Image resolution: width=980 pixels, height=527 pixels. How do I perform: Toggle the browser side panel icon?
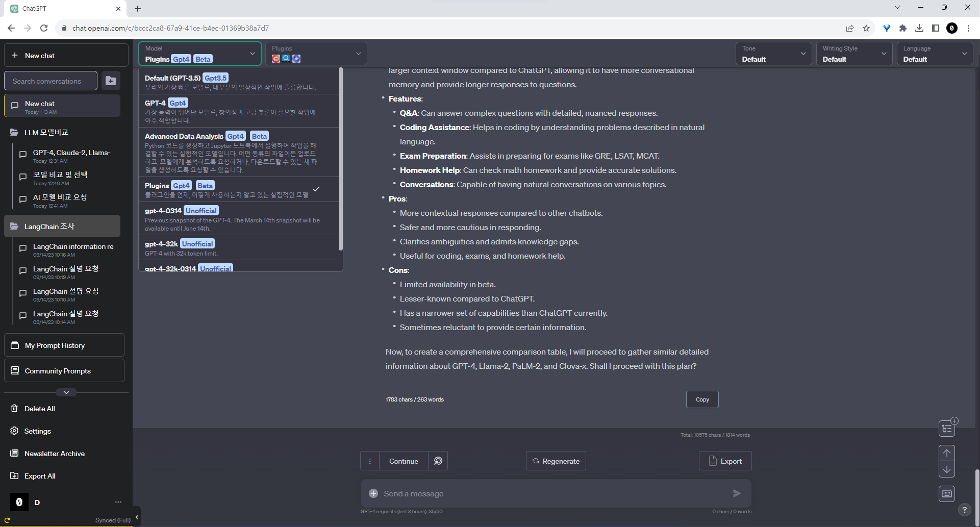936,28
